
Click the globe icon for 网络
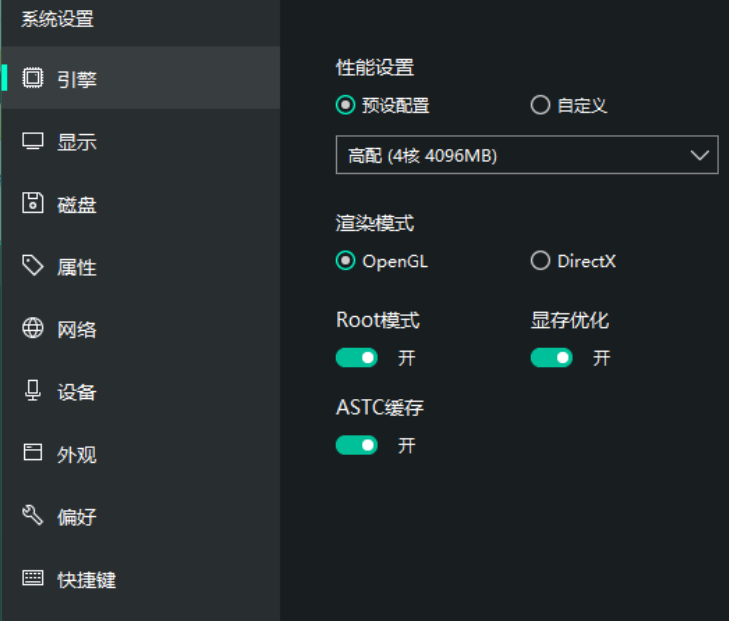33,328
